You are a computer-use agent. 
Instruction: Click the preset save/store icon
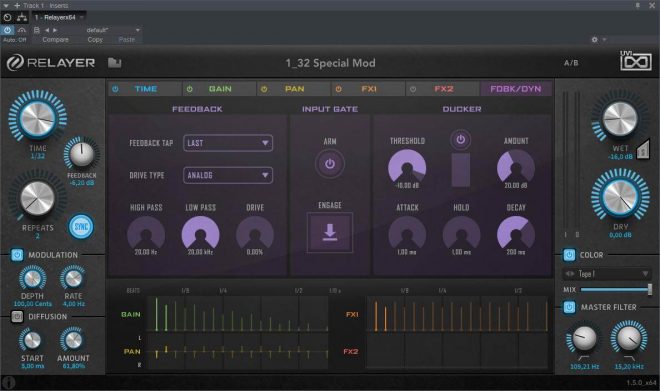pos(37,30)
